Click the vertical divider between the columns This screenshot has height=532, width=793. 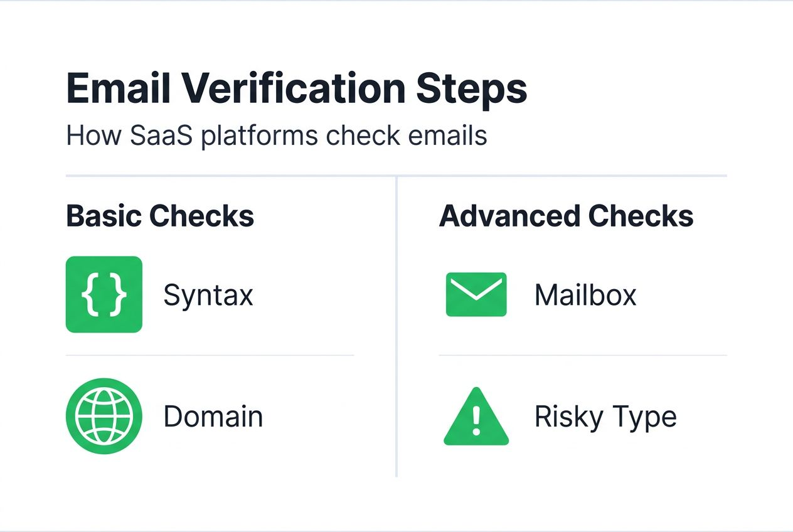396,326
